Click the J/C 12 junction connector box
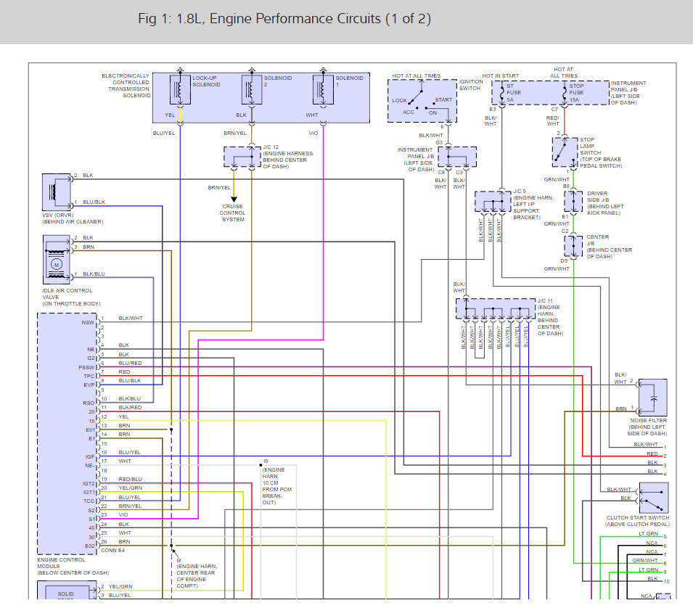This screenshot has height=616, width=693. [242, 157]
